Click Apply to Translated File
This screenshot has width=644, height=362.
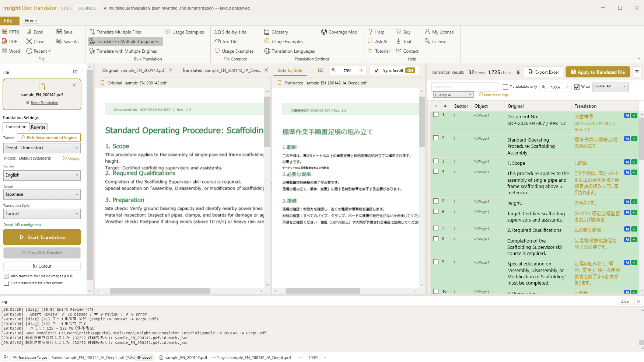coord(598,72)
